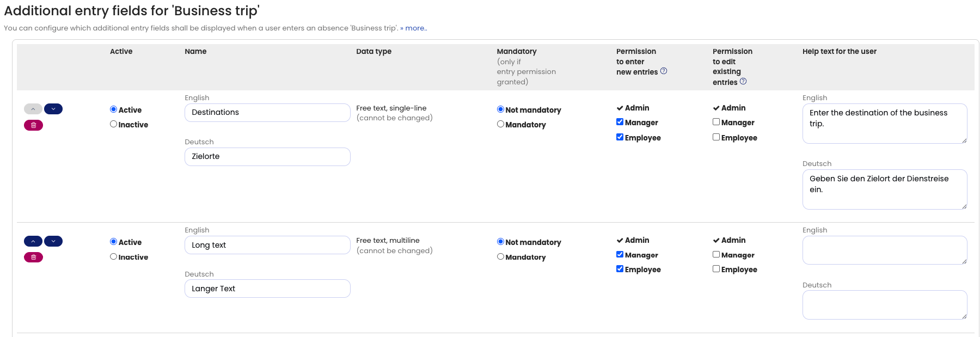Screen dimensions: 980x337
Task: Open help icon for edit existing entries
Action: (x=743, y=82)
